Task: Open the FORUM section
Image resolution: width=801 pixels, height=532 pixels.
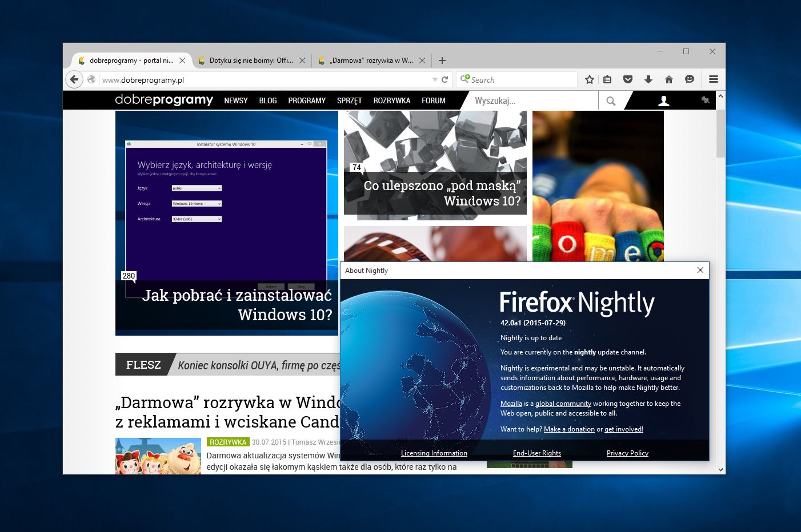Action: click(434, 101)
